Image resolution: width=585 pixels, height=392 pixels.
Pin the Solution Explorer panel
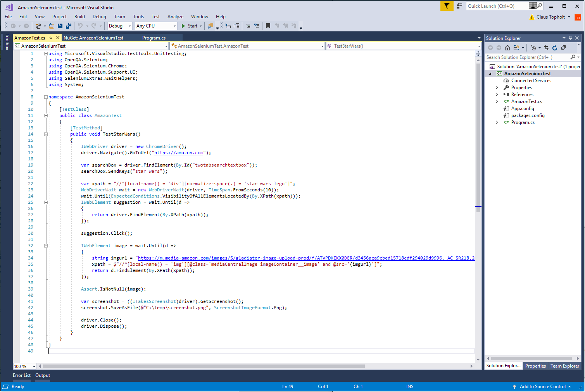pyautogui.click(x=571, y=38)
